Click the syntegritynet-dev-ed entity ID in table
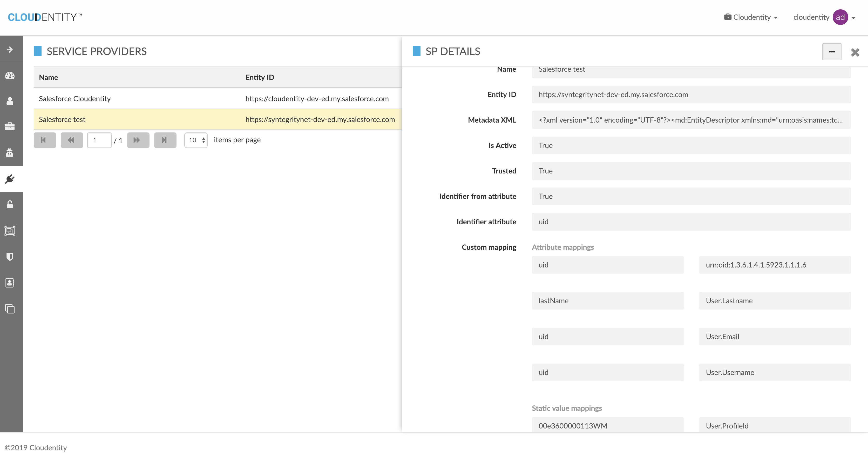The height and width of the screenshot is (456, 868). tap(320, 119)
